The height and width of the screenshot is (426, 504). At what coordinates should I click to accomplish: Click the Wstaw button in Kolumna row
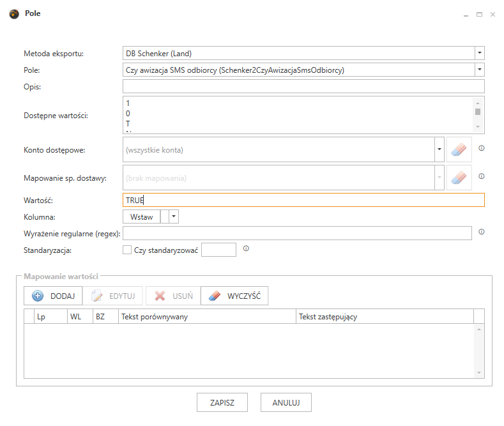coord(141,217)
